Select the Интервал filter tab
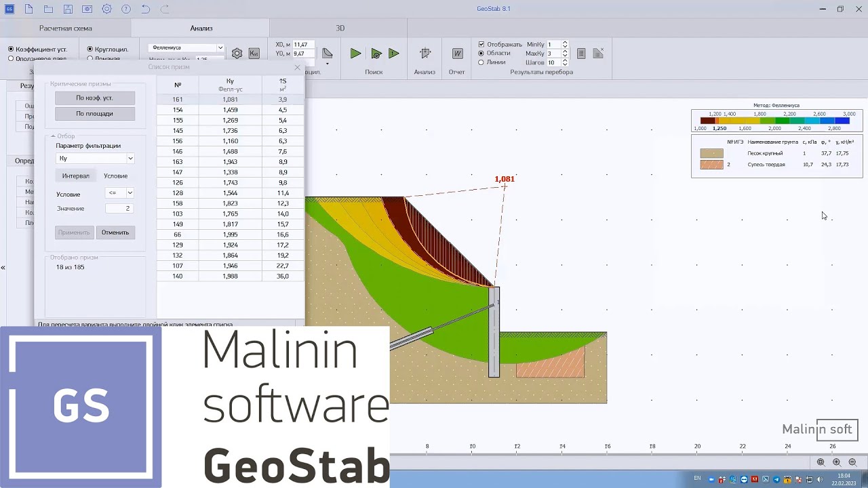 [x=76, y=176]
